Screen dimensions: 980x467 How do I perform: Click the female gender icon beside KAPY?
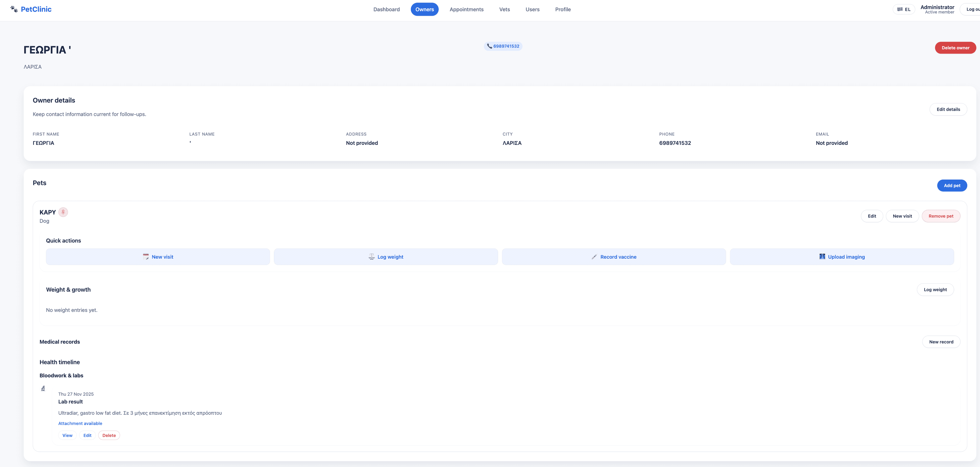click(x=63, y=212)
